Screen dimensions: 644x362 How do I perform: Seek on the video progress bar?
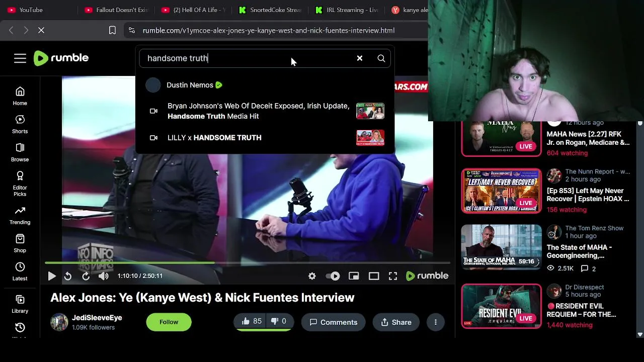click(248, 262)
